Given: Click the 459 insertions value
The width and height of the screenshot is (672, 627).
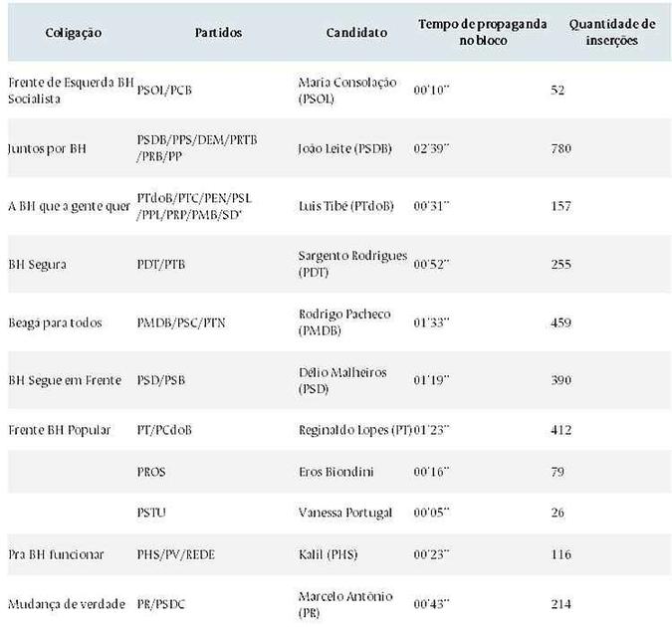Looking at the screenshot, I should [x=561, y=322].
